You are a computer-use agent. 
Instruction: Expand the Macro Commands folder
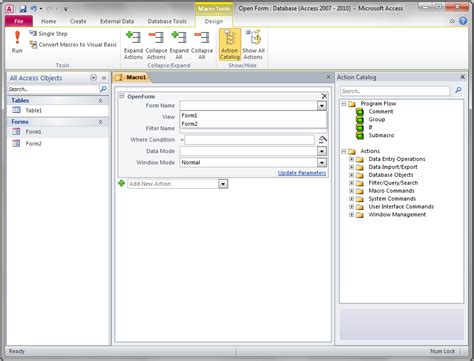pyautogui.click(x=351, y=191)
